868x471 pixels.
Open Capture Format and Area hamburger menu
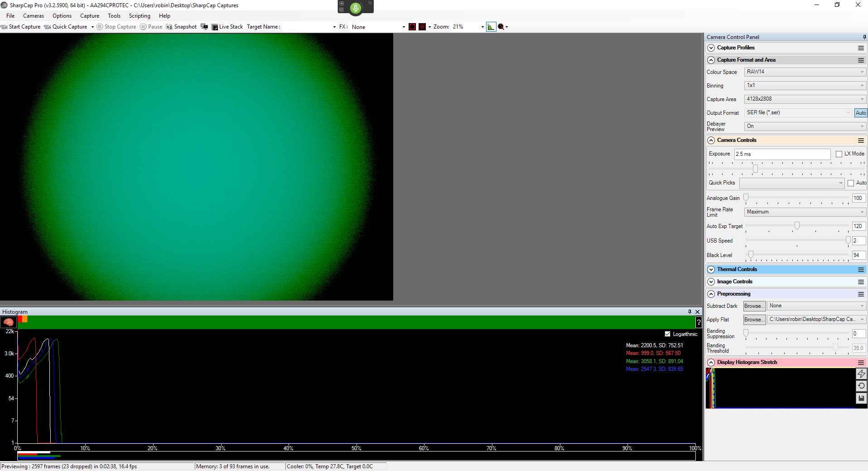click(x=861, y=60)
